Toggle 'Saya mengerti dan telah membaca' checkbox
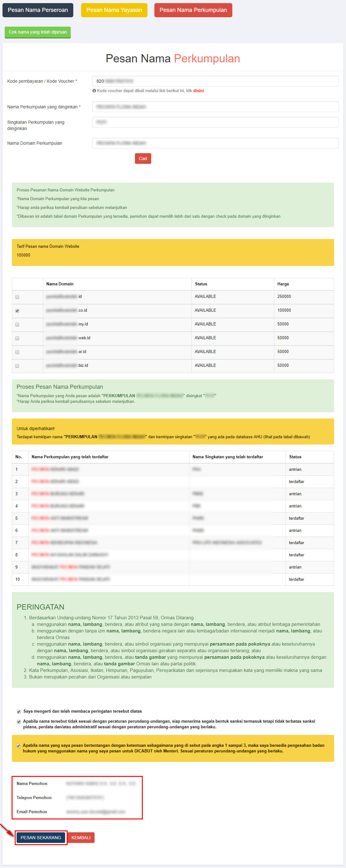This screenshot has width=346, height=868. tap(19, 711)
